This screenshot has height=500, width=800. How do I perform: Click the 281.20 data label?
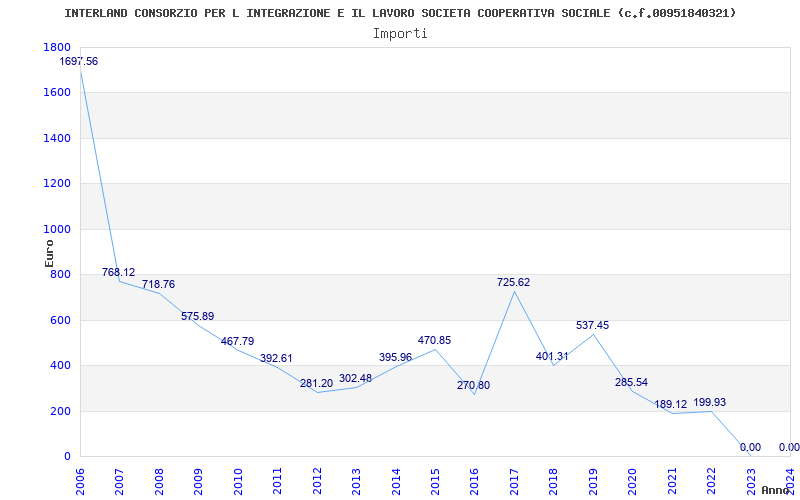[x=316, y=384]
